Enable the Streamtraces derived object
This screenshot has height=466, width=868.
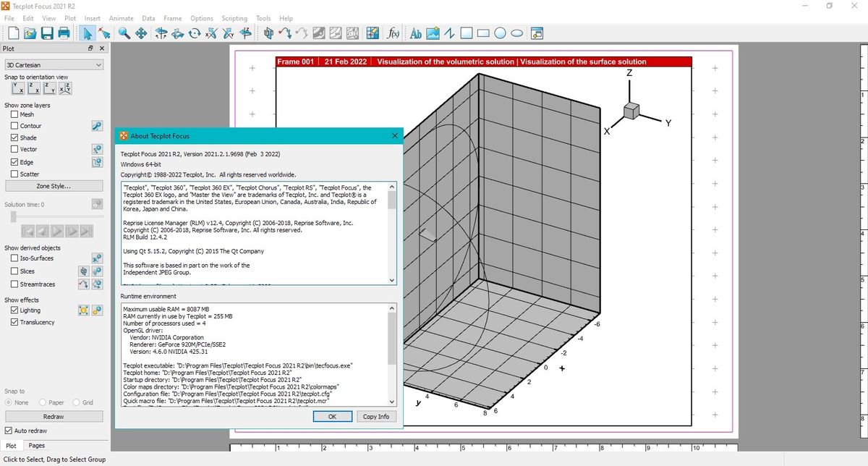tap(14, 284)
